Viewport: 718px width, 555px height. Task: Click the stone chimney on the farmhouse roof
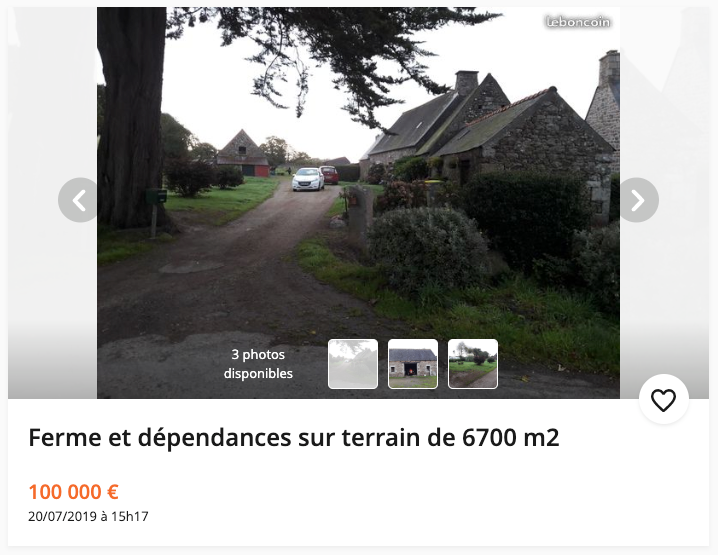click(467, 82)
